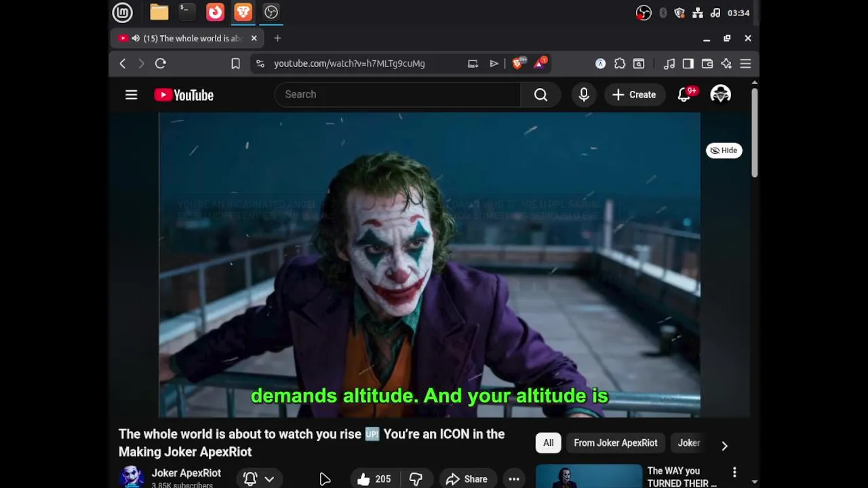Screen dimensions: 868x488
Task: View site settings icon in address bar
Action: [260, 64]
